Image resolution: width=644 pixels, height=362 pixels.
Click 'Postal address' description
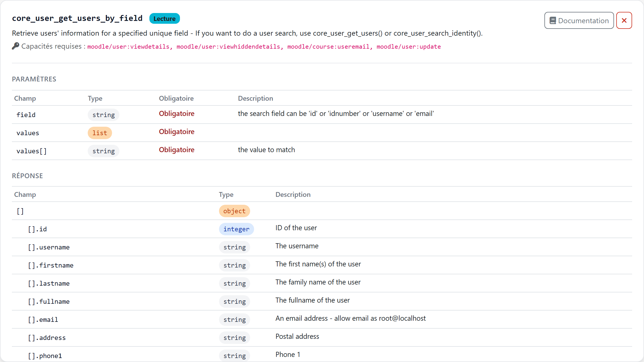tap(297, 337)
